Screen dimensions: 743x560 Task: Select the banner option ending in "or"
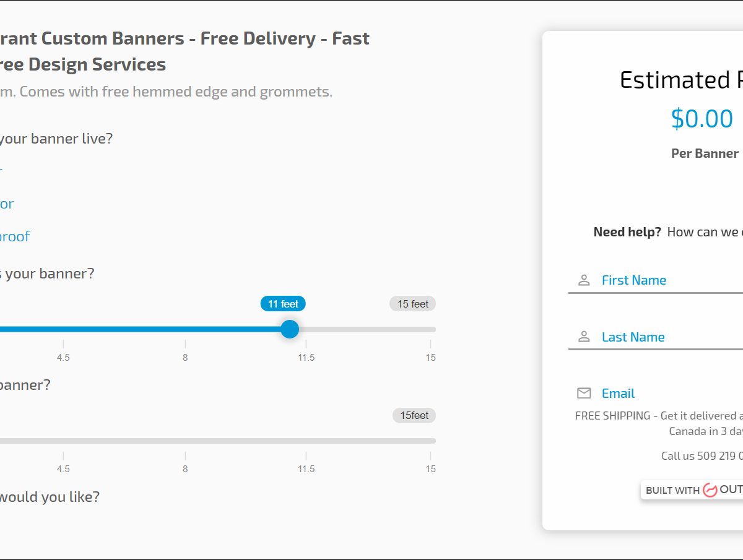pos(6,204)
